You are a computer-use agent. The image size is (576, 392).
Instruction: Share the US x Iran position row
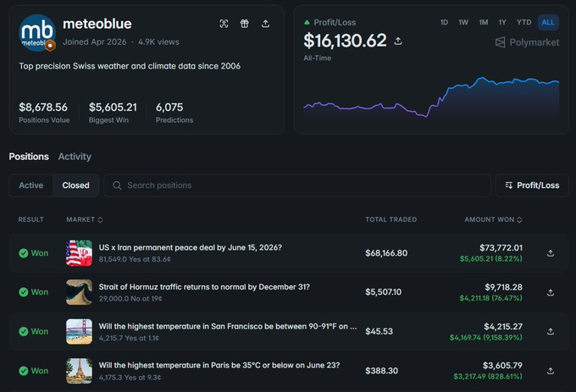(x=551, y=253)
